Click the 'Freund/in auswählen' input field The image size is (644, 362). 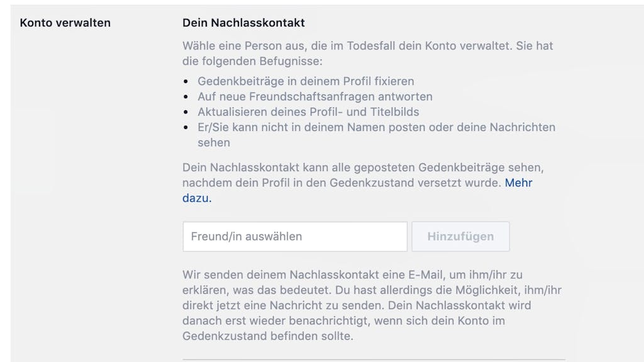coord(295,237)
